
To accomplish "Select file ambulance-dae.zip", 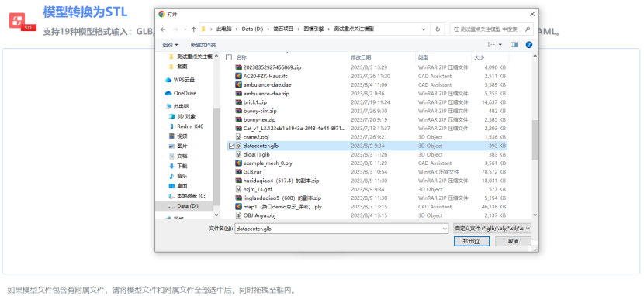I will coord(266,94).
